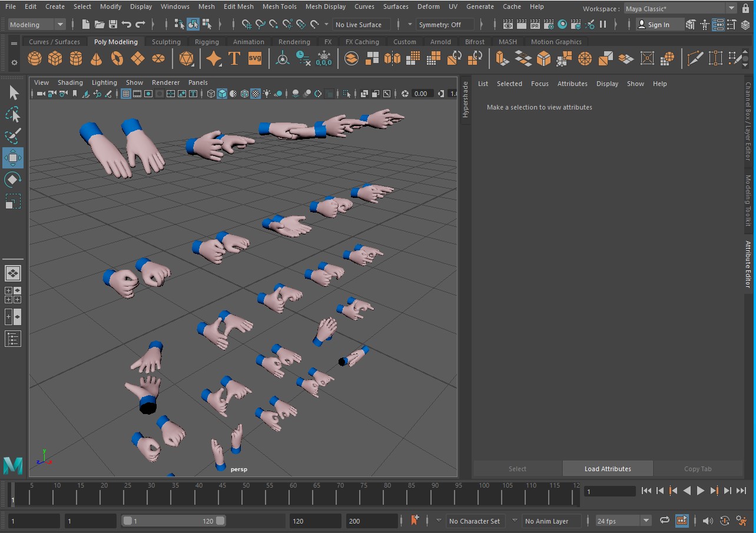Image resolution: width=756 pixels, height=533 pixels.
Task: Switch to the Sculpting shelf tab
Action: [x=166, y=42]
